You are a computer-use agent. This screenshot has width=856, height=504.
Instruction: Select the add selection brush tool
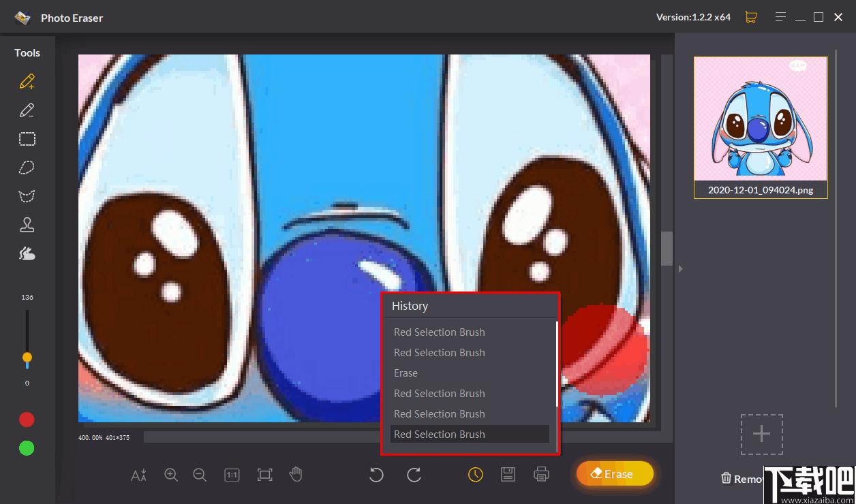pyautogui.click(x=27, y=82)
